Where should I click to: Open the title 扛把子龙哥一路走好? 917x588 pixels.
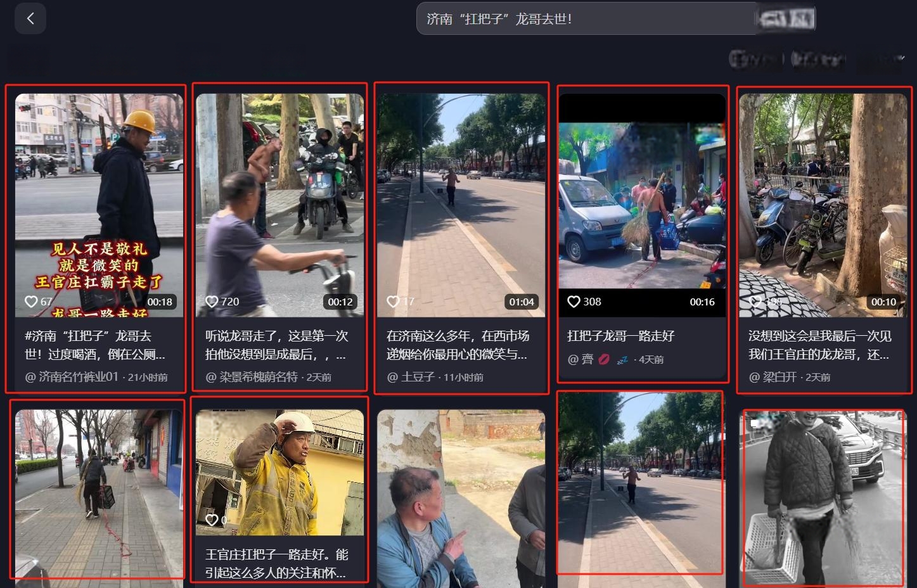620,336
